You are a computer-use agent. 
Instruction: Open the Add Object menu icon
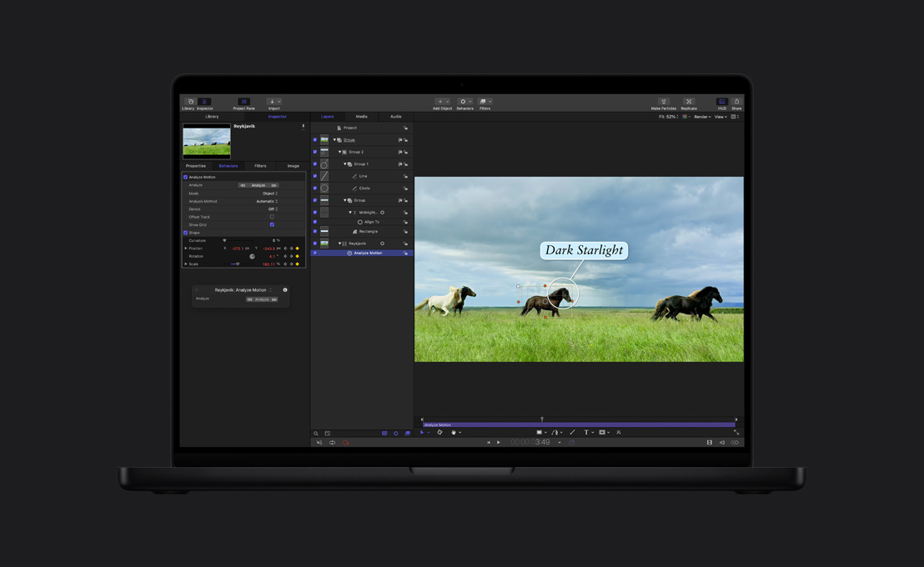click(440, 102)
